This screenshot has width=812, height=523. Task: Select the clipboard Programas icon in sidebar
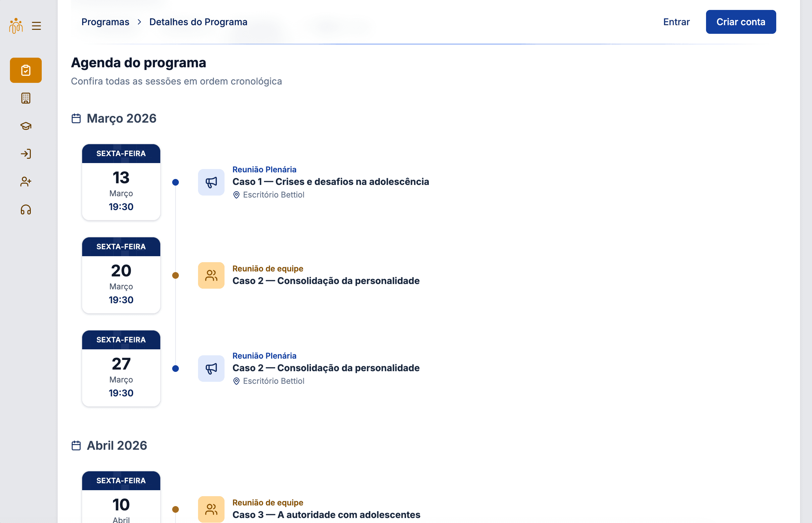tap(26, 70)
